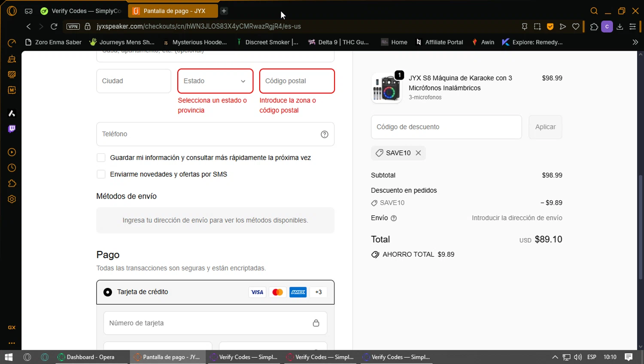Open the 'Awin' bookmark
644x364 pixels.
(483, 42)
